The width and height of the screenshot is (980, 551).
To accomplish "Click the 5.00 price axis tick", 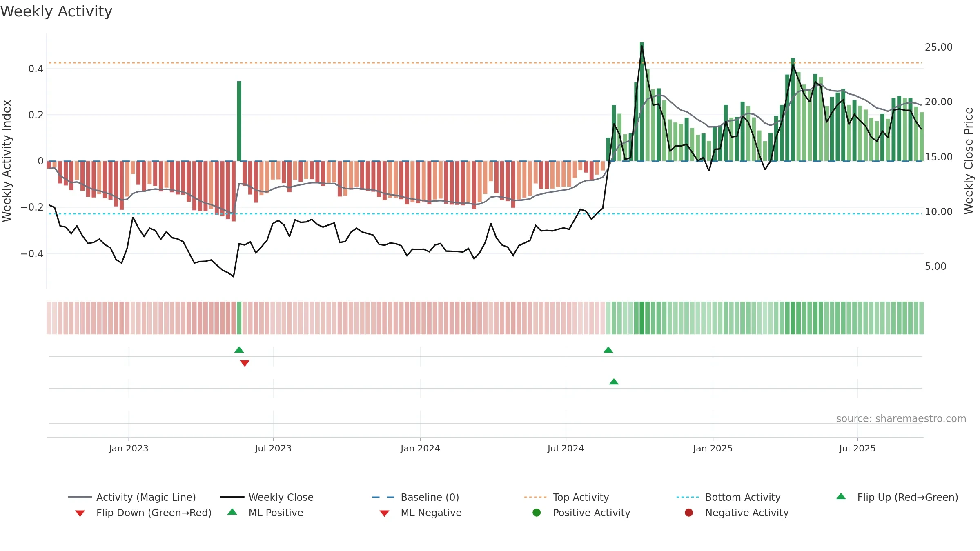I will [x=935, y=267].
